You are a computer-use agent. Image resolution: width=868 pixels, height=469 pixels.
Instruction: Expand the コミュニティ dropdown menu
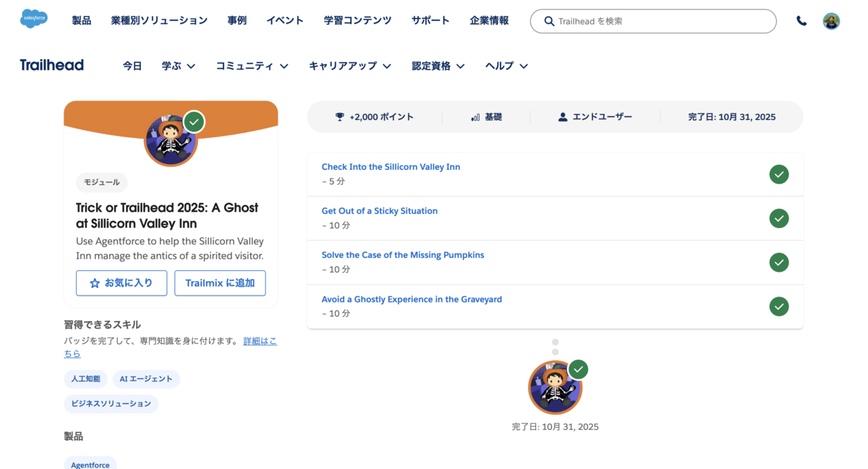point(252,66)
